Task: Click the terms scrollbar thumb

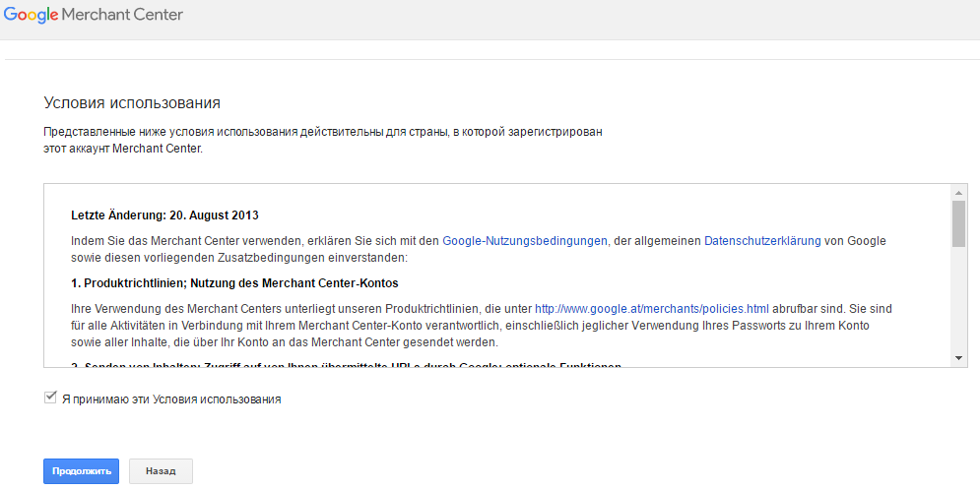Action: (958, 223)
